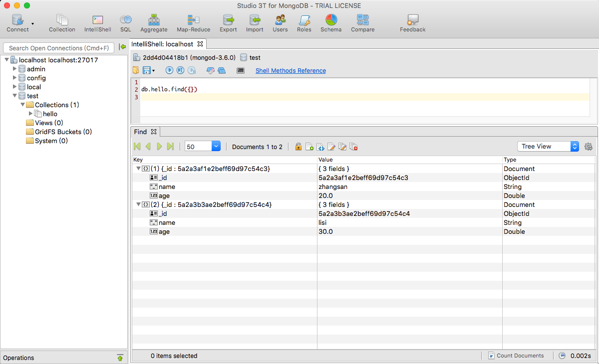Open the SQL query tool
The image size is (599, 364).
tap(126, 23)
